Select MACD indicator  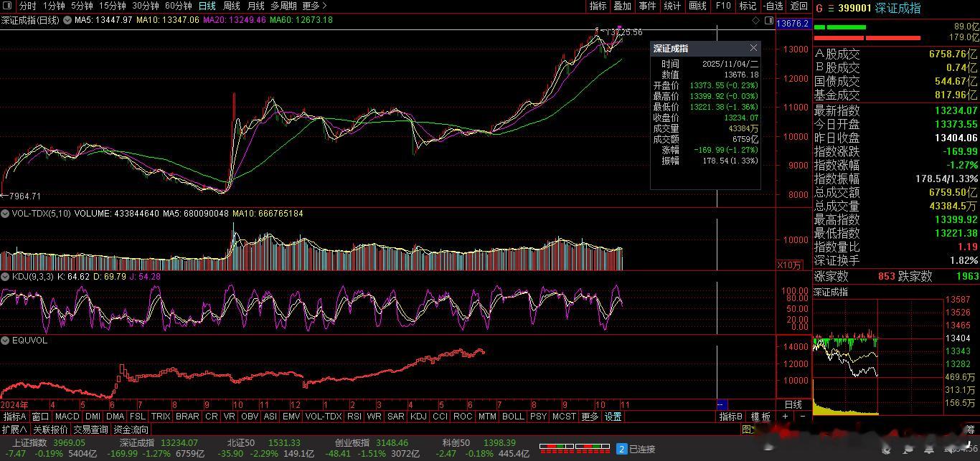click(67, 417)
